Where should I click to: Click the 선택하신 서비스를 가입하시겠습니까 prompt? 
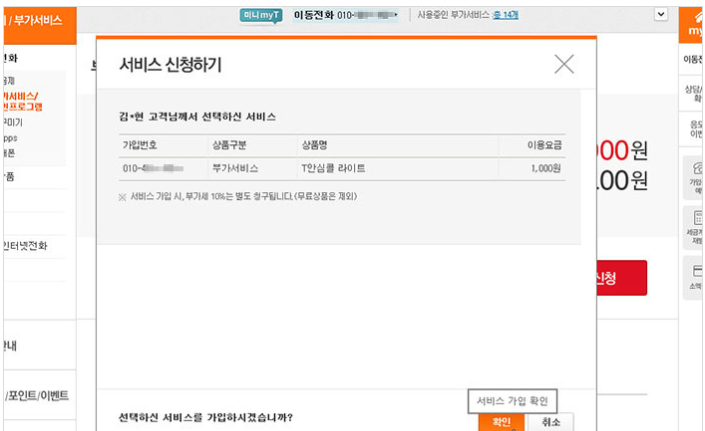(205, 418)
